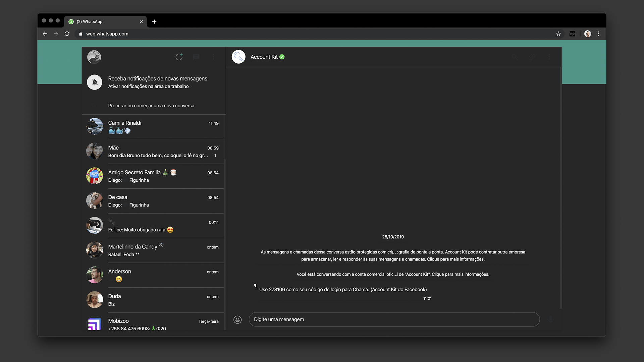Viewport: 644px width, 362px height.
Task: Open the Status icon in sidebar header
Action: coord(179,57)
